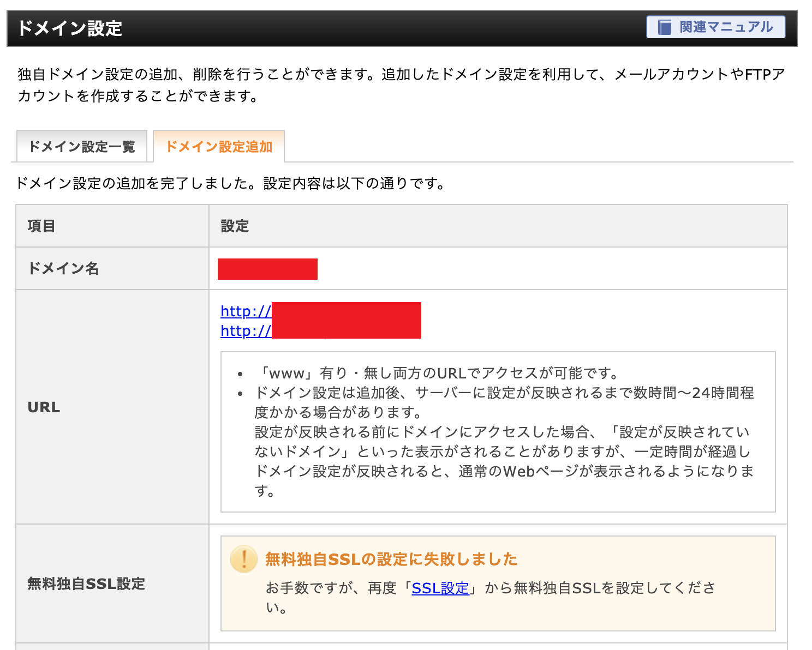
Task: Click the ドメイン設定 page heading
Action: click(70, 28)
